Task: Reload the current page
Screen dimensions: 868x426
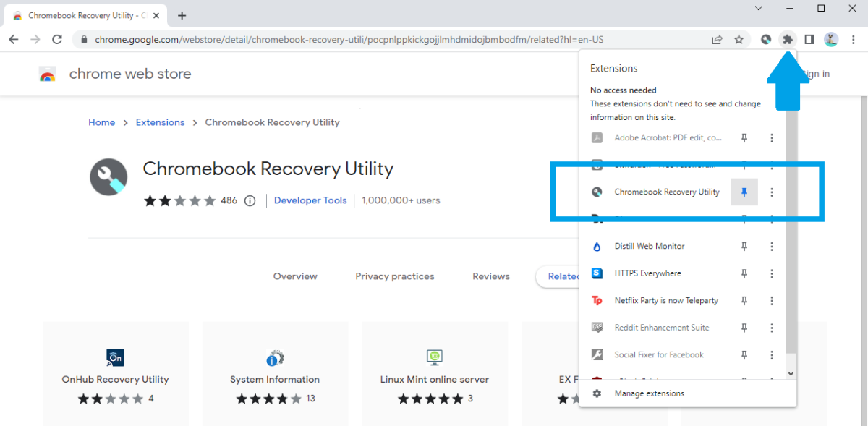Action: pyautogui.click(x=59, y=40)
